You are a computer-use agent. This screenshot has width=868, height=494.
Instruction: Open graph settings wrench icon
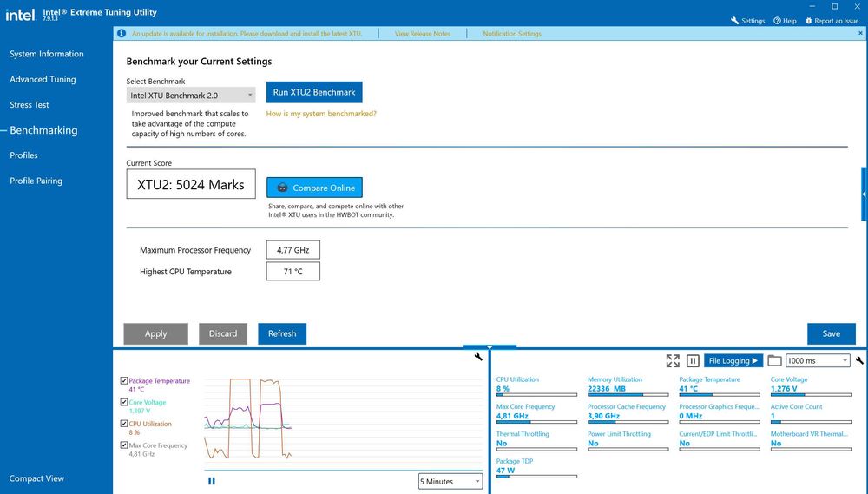pos(478,357)
